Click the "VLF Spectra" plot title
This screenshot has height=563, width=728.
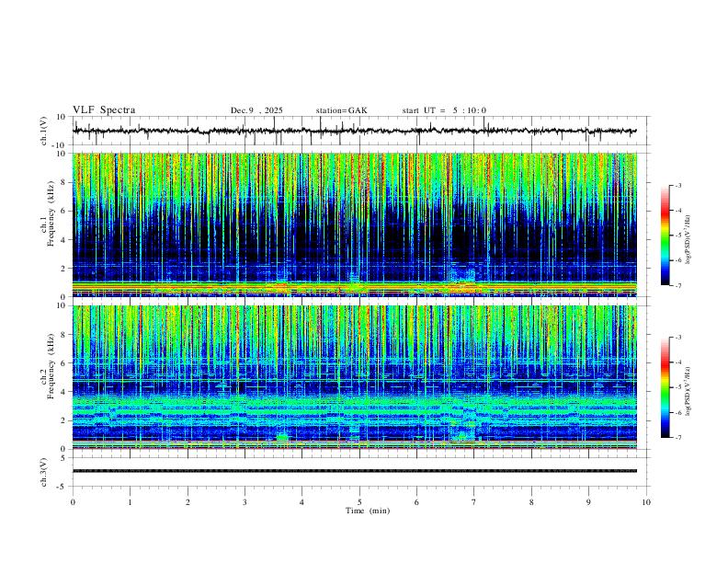click(104, 110)
